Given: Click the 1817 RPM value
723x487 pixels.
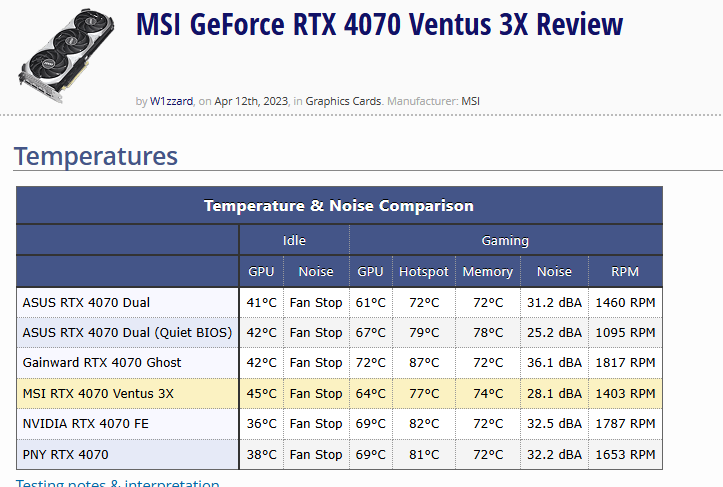Looking at the screenshot, I should [625, 362].
